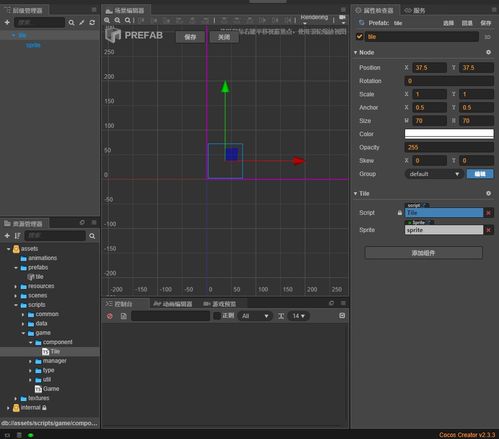Toggle the regex checkbox in console
This screenshot has width=499, height=439.
217,316
